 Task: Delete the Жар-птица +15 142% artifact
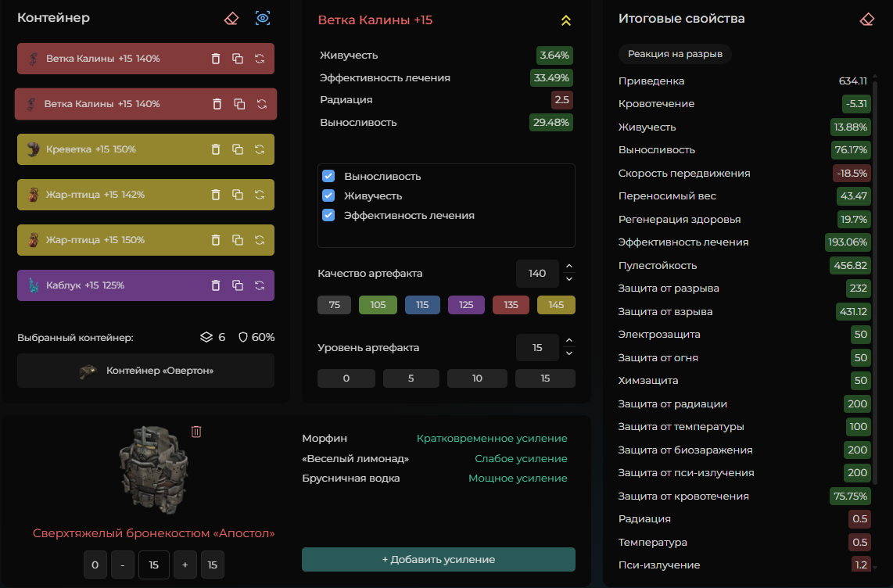[x=216, y=195]
